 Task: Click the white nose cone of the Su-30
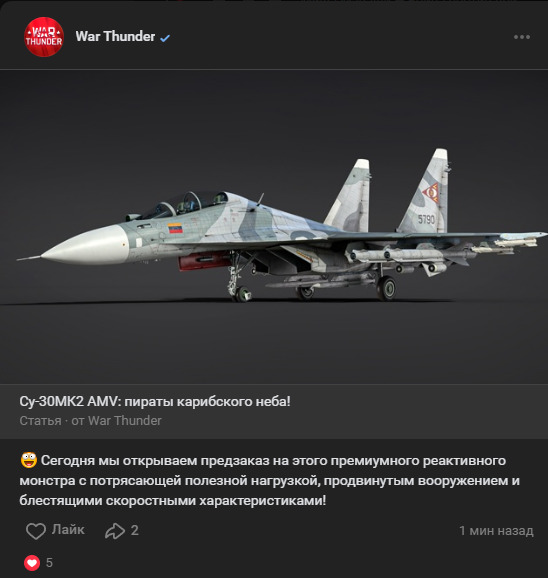(x=85, y=246)
